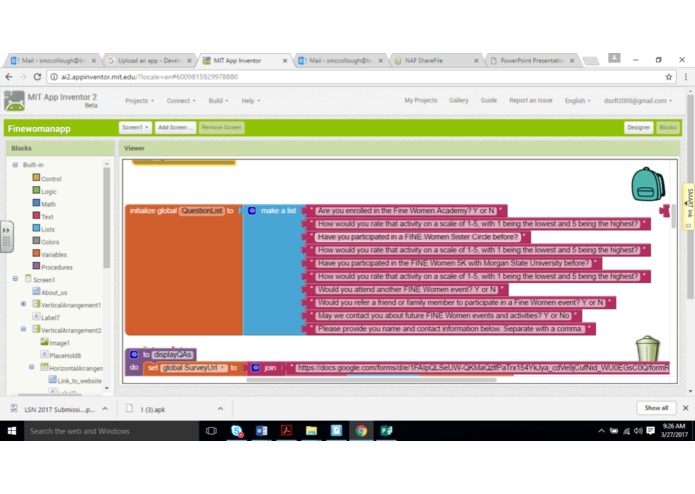Click the Blocks view button
Image resolution: width=695 pixels, height=494 pixels.
668,128
